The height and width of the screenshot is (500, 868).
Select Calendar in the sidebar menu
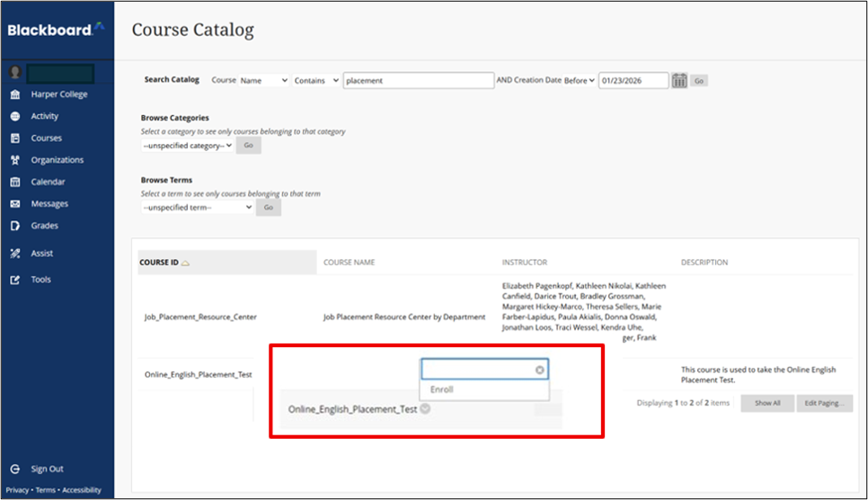tap(48, 182)
